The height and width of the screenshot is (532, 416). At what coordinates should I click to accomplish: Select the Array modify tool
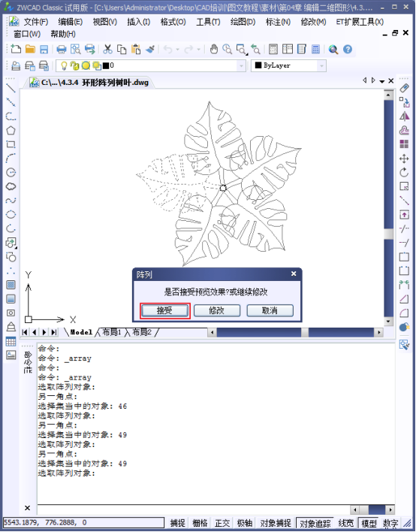(x=404, y=144)
